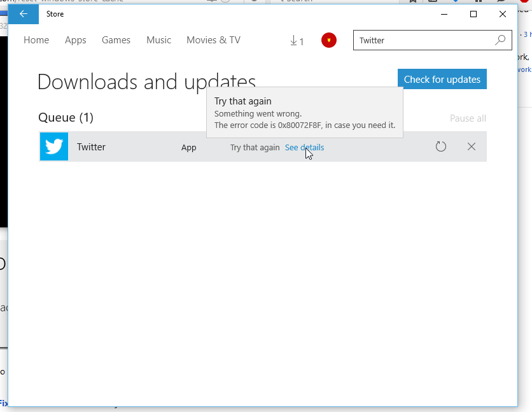Click the App type label in Twitter row
This screenshot has height=412, width=532.
pyautogui.click(x=188, y=148)
